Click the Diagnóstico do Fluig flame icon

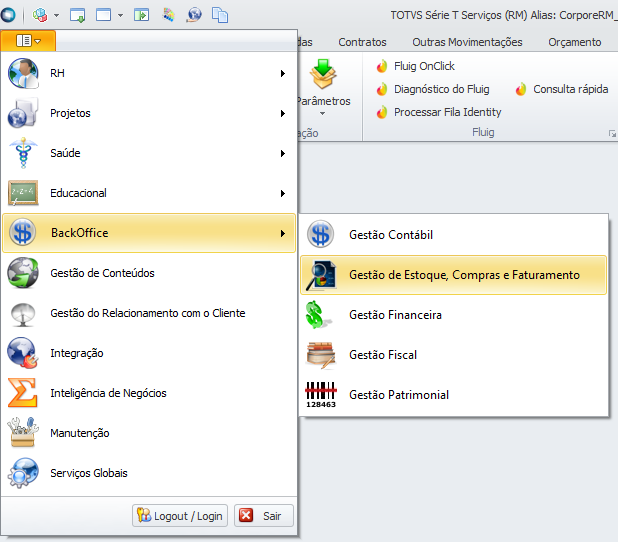coord(382,89)
